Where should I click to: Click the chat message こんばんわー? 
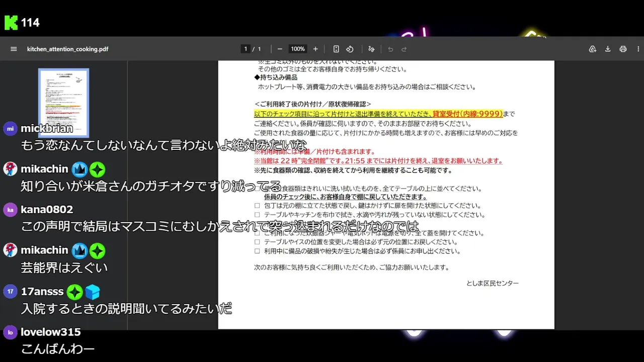pos(58,349)
